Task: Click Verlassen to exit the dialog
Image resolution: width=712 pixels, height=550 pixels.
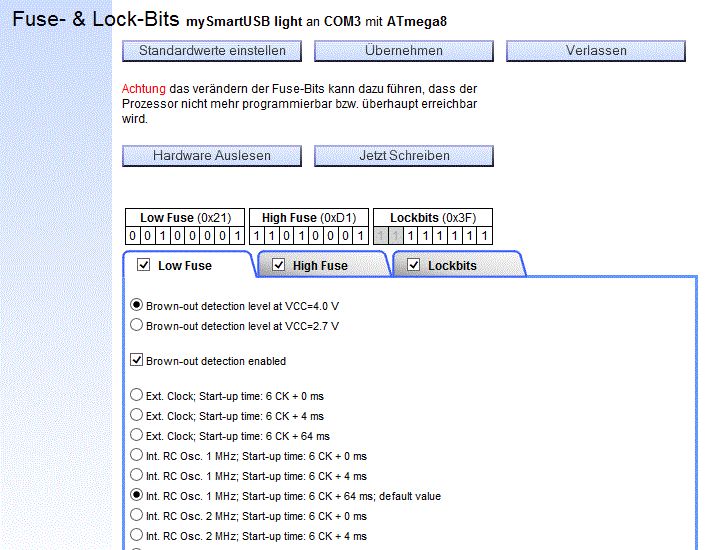Action: pyautogui.click(x=596, y=51)
